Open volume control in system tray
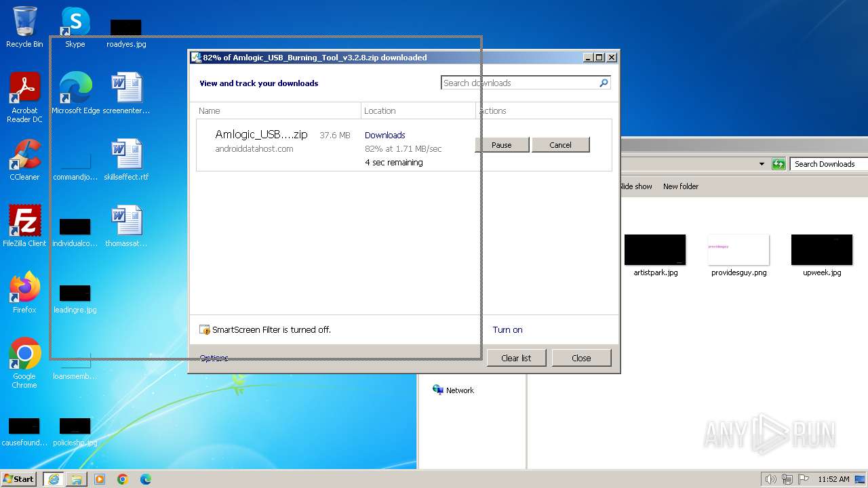 [770, 479]
